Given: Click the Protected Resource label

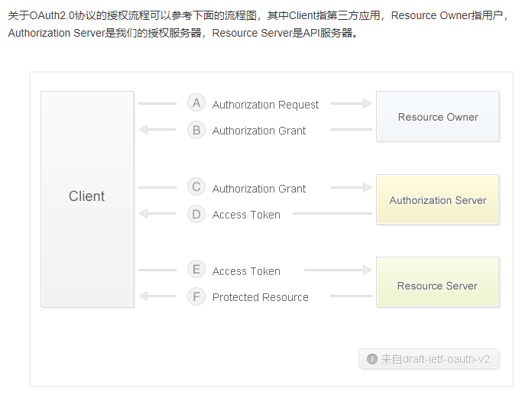Looking at the screenshot, I should [x=260, y=297].
